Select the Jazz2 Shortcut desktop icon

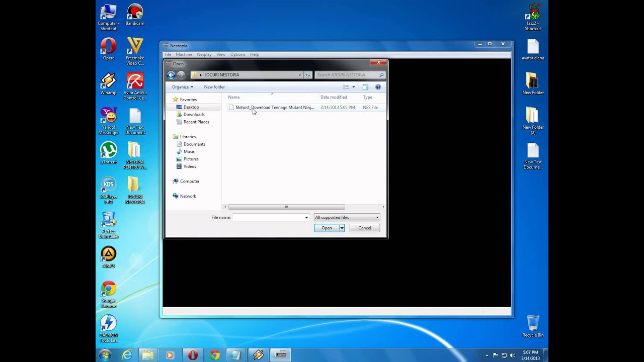click(533, 17)
